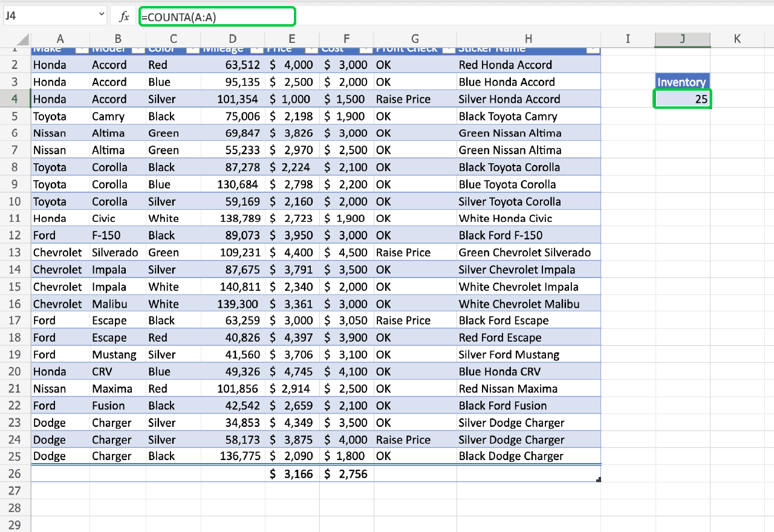Click the 'Silverado' model cell
The width and height of the screenshot is (774, 532).
pos(118,252)
